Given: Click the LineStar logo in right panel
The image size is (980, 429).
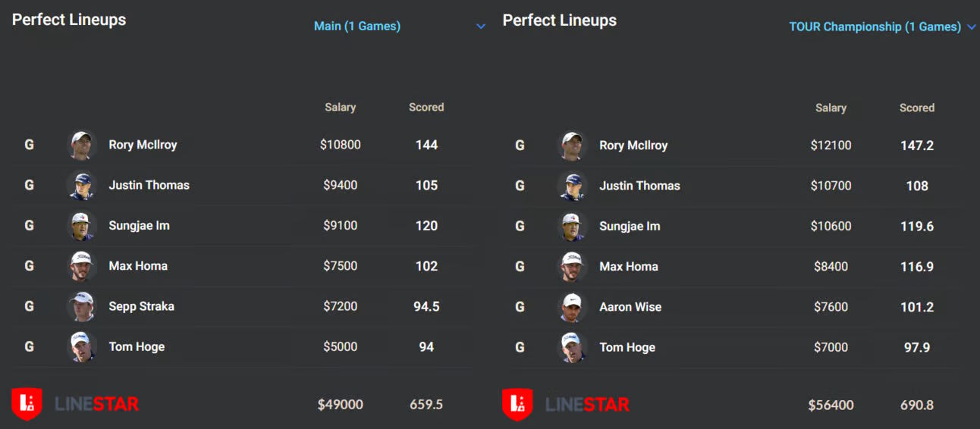Looking at the screenshot, I should tap(566, 405).
